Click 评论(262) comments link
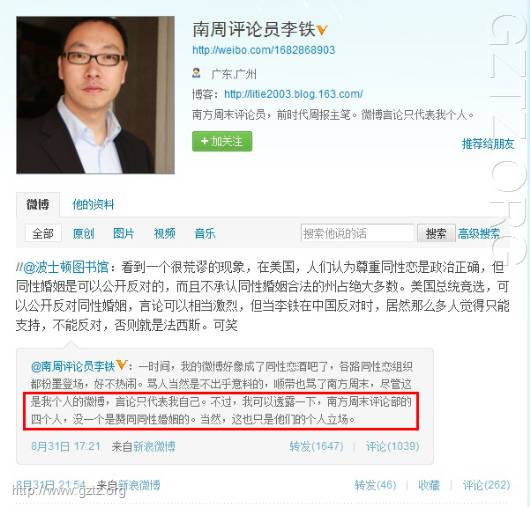The height and width of the screenshot is (507, 530). pyautogui.click(x=486, y=485)
